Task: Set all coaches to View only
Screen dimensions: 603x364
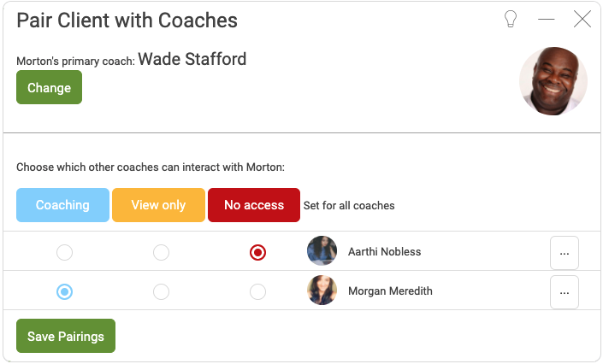Action: coord(158,205)
